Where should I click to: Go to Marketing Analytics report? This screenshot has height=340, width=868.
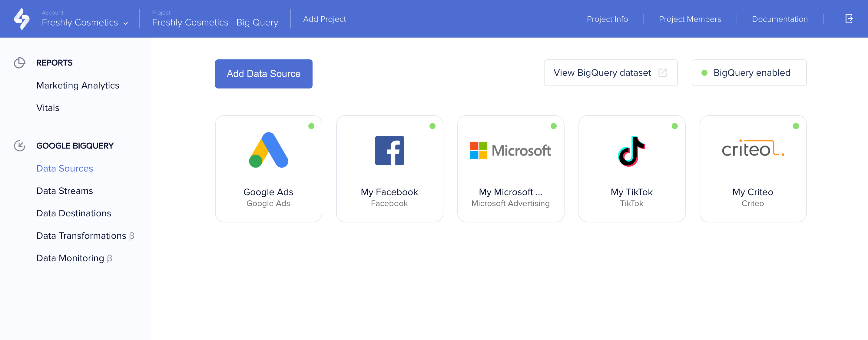click(x=78, y=85)
